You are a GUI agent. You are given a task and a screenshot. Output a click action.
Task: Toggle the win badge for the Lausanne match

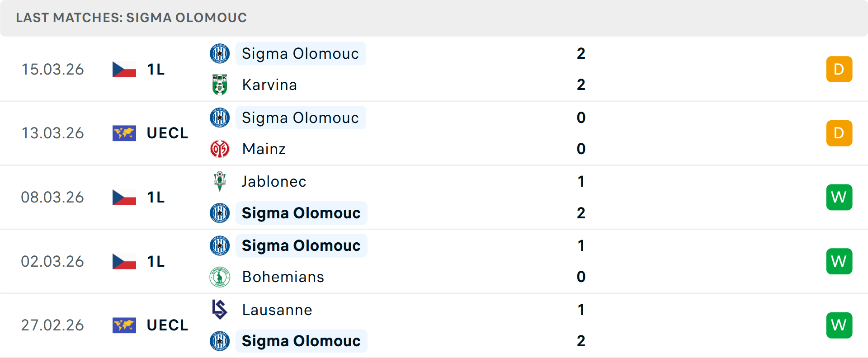839,325
